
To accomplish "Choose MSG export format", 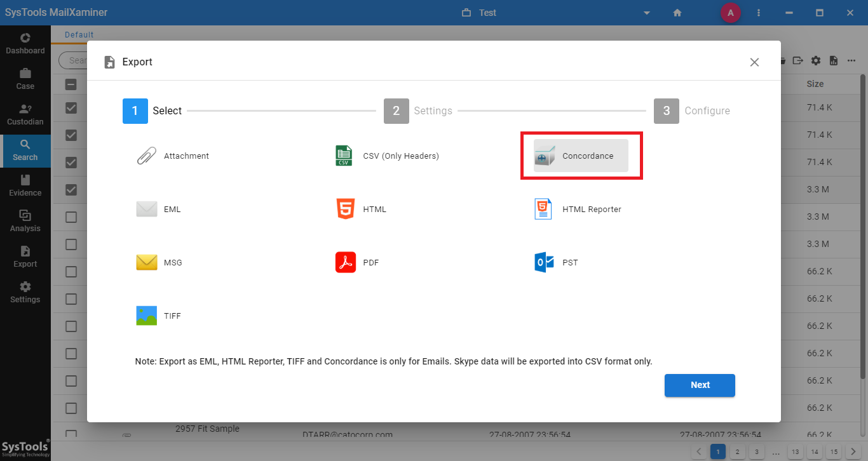I will click(159, 262).
